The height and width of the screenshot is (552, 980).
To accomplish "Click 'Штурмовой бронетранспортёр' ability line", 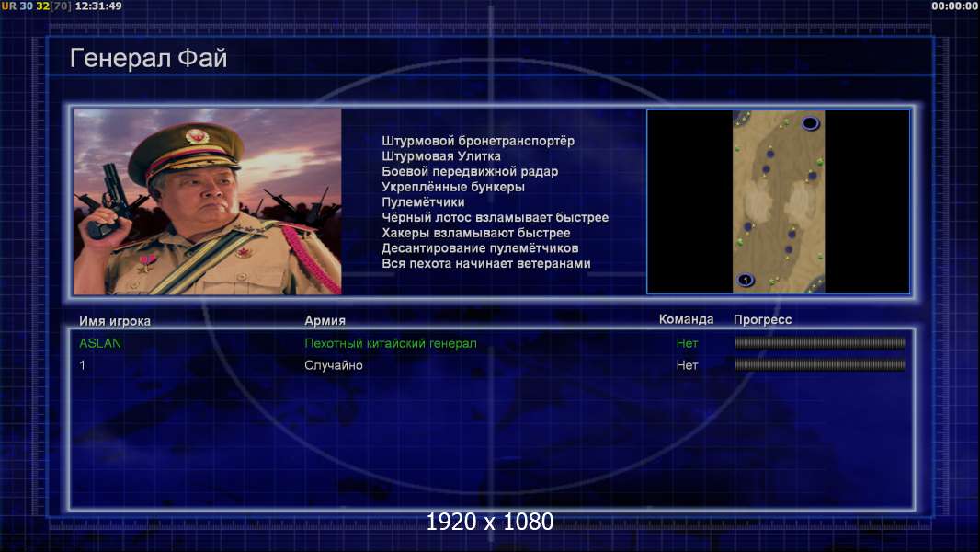I will [478, 142].
